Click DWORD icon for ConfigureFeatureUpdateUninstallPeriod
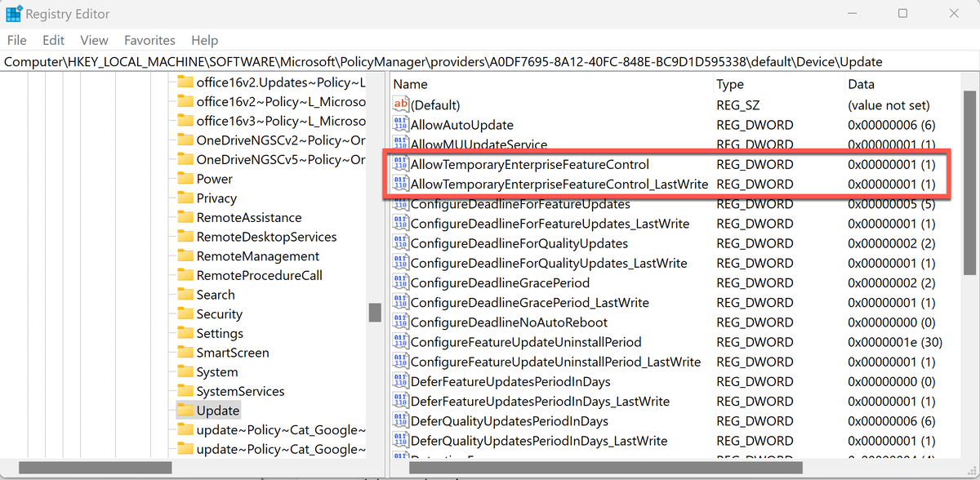 tap(401, 342)
